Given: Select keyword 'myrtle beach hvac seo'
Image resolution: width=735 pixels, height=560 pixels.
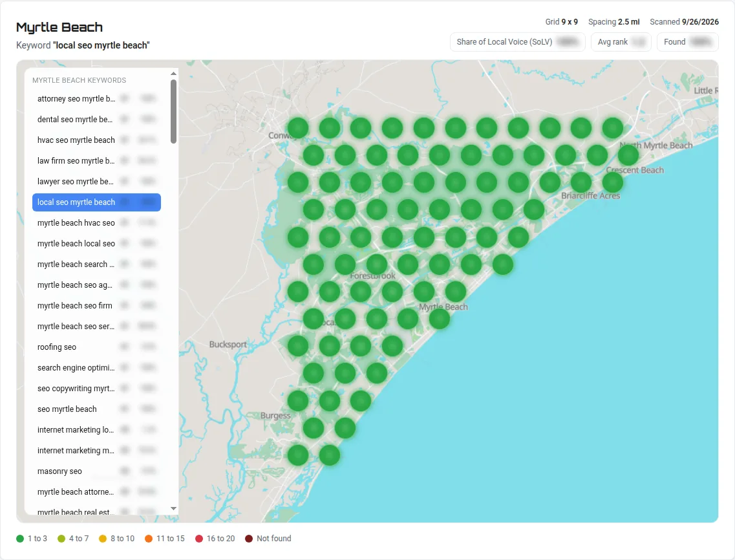Looking at the screenshot, I should click(96, 223).
